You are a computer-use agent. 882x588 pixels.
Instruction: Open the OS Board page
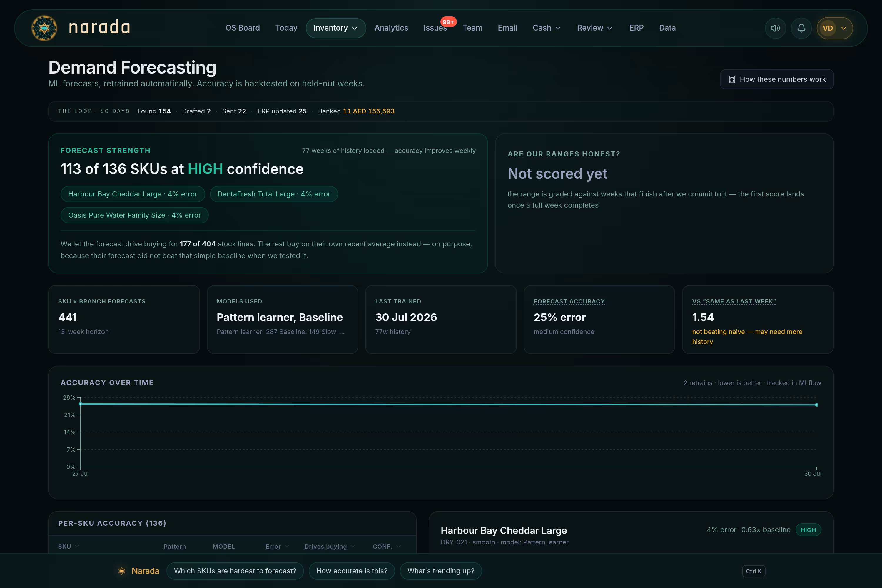click(243, 28)
